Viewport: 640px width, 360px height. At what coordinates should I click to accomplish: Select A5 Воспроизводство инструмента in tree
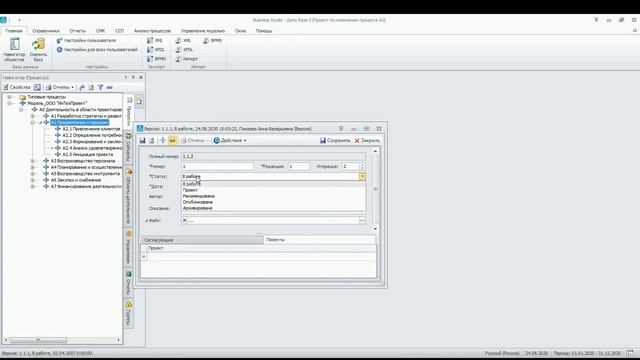tap(85, 173)
